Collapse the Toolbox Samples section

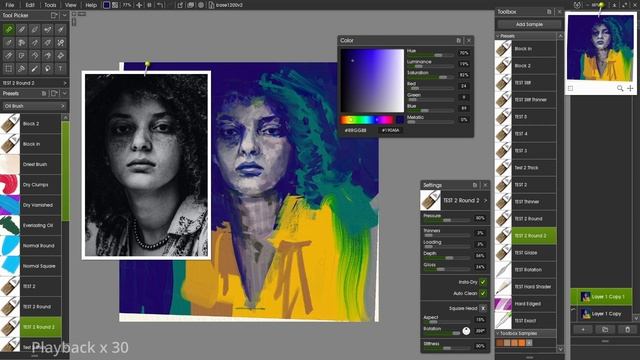(x=498, y=333)
